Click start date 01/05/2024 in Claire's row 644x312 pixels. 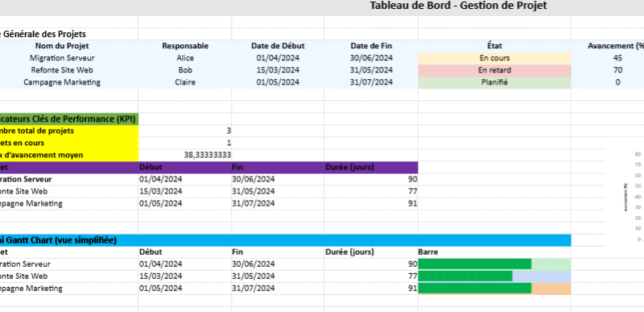tap(278, 82)
